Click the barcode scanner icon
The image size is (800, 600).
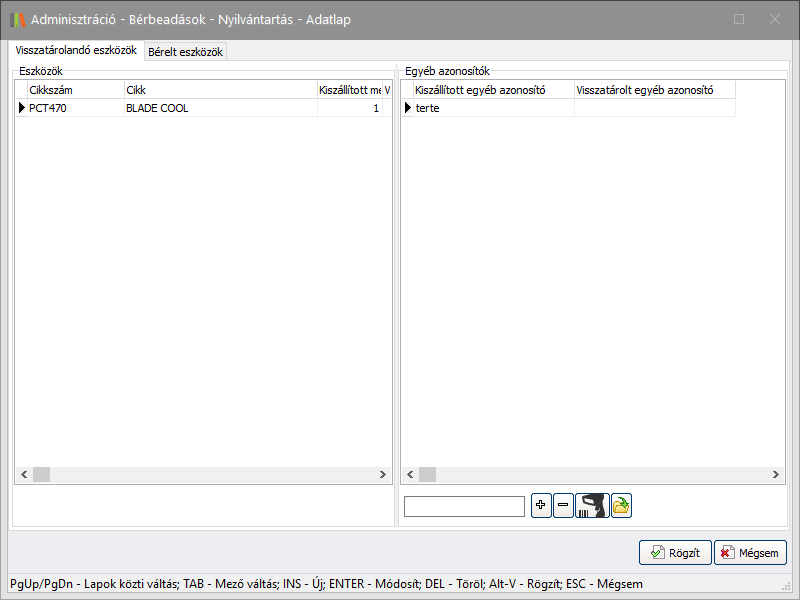(592, 506)
